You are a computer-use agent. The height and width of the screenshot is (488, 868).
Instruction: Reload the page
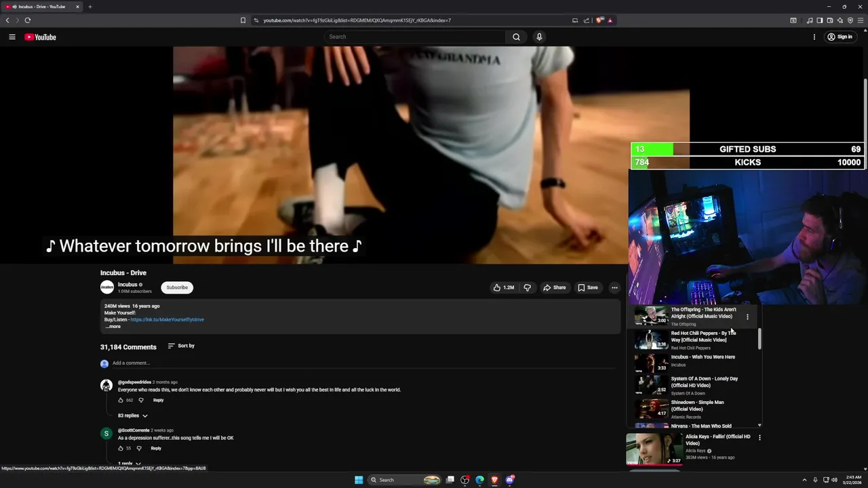28,20
